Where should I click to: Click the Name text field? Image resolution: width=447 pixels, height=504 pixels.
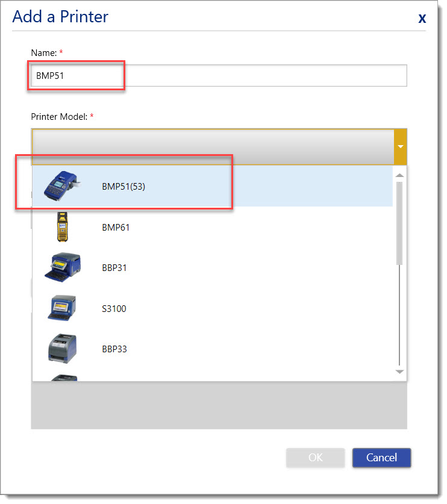(x=219, y=76)
